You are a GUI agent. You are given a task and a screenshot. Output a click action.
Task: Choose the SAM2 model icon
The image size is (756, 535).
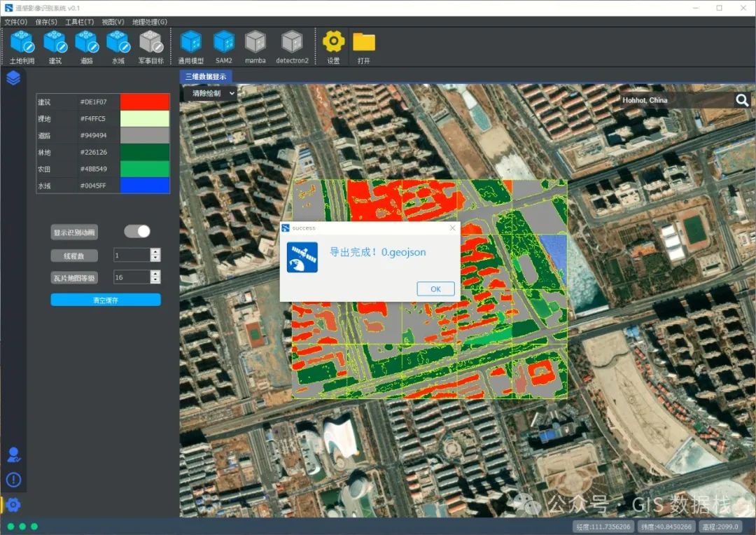(224, 47)
